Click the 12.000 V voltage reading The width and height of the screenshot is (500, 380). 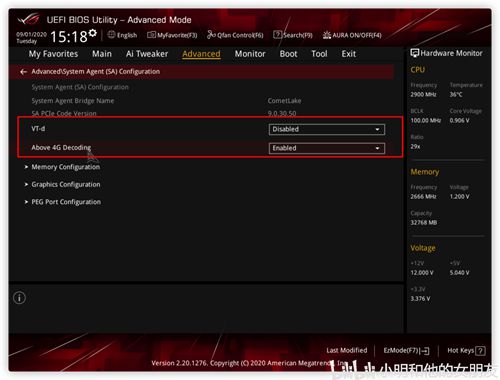(x=422, y=273)
